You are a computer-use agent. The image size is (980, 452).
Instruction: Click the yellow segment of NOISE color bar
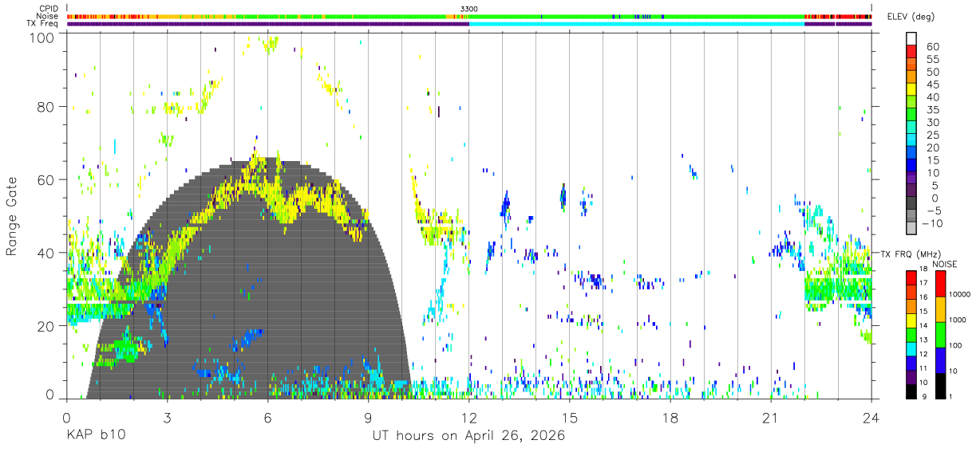pyautogui.click(x=939, y=309)
